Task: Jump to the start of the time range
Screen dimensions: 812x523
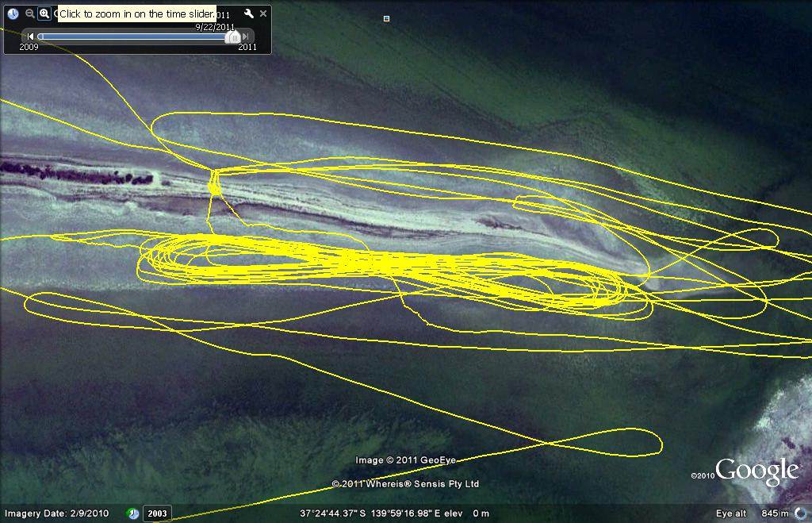Action: click(x=30, y=37)
